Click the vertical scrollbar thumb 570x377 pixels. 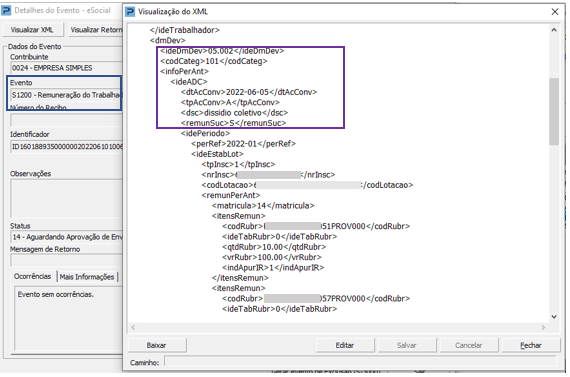coord(554,111)
